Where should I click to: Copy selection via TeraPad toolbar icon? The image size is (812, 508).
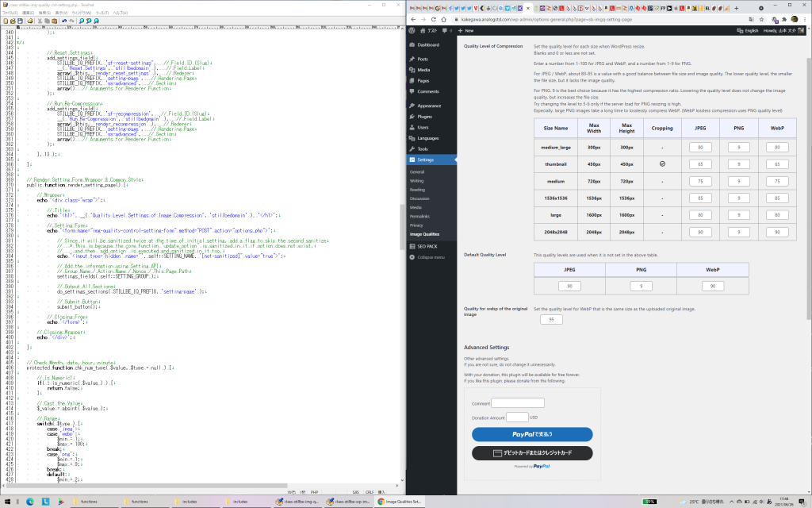47,21
